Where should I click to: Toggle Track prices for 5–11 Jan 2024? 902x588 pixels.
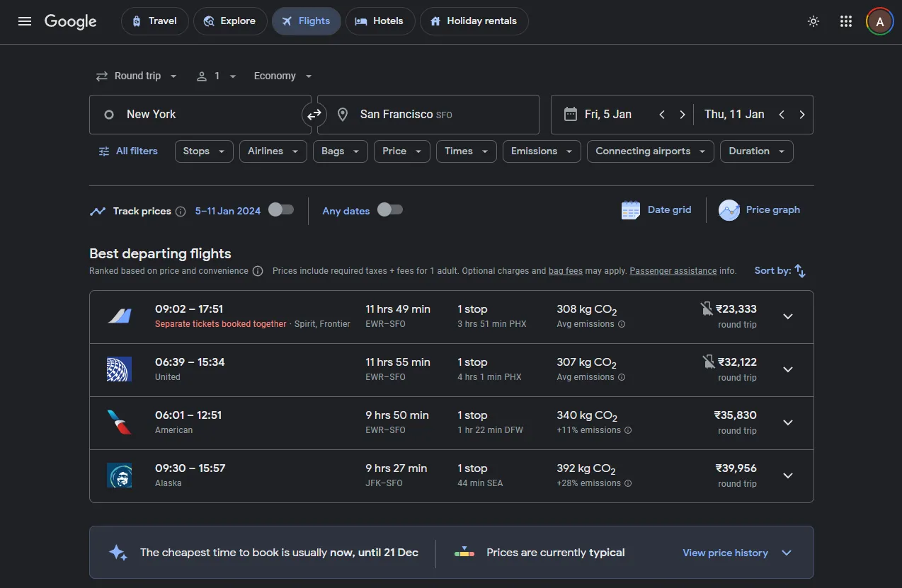[281, 209]
